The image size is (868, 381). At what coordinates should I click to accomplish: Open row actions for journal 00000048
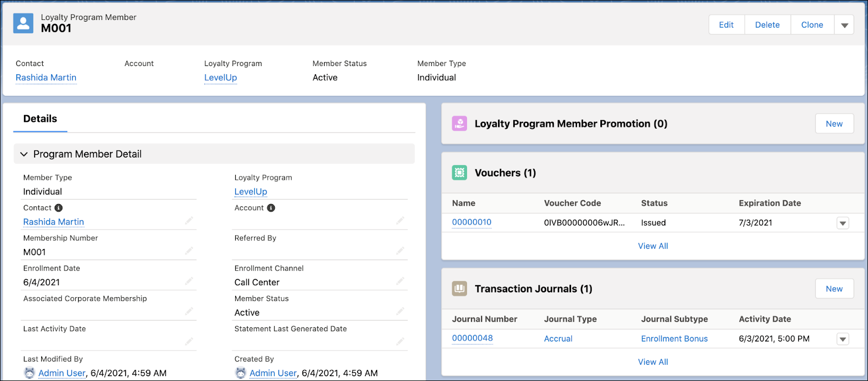coord(843,339)
